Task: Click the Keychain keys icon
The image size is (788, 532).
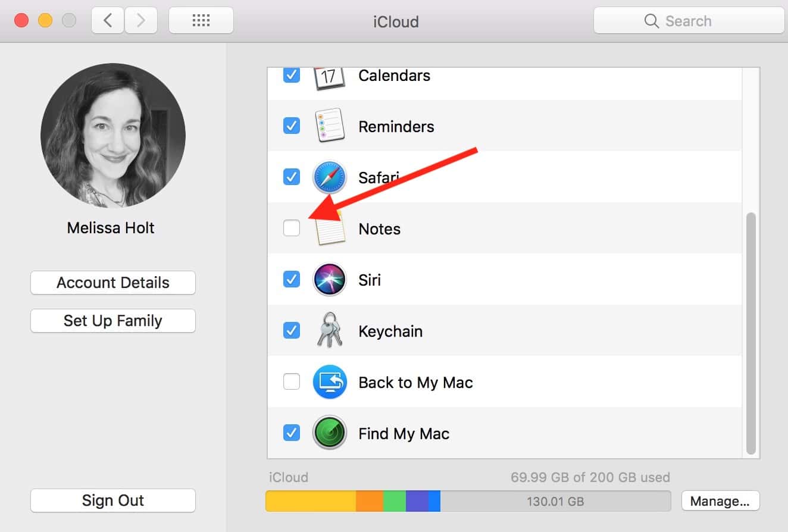Action: coord(329,330)
